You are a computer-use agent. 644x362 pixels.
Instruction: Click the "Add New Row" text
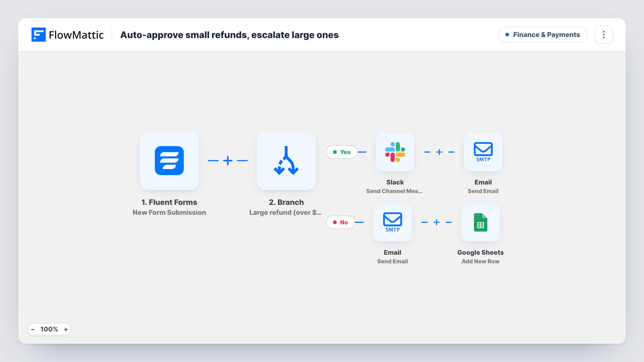481,261
